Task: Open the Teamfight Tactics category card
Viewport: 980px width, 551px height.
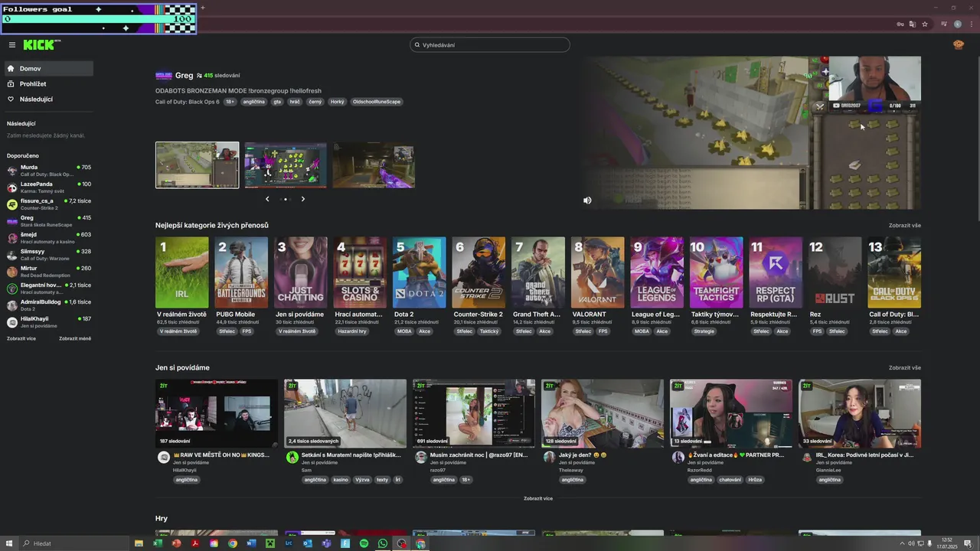Action: tap(716, 272)
